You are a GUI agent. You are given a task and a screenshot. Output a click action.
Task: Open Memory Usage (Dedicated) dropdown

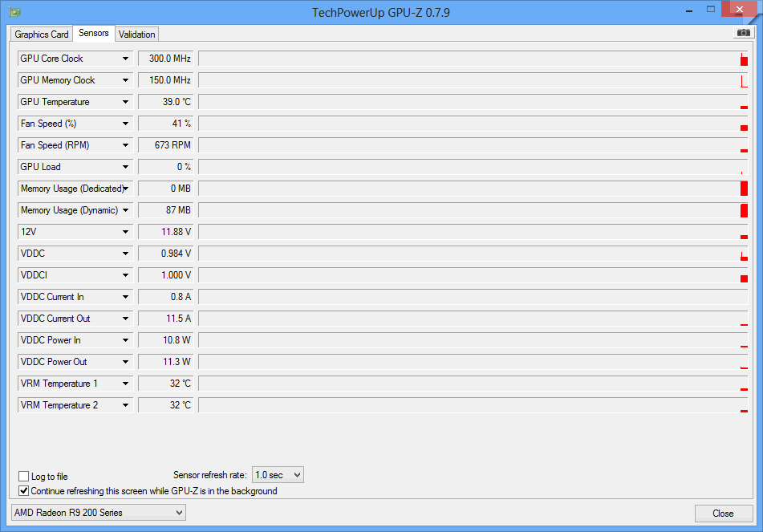pyautogui.click(x=75, y=189)
